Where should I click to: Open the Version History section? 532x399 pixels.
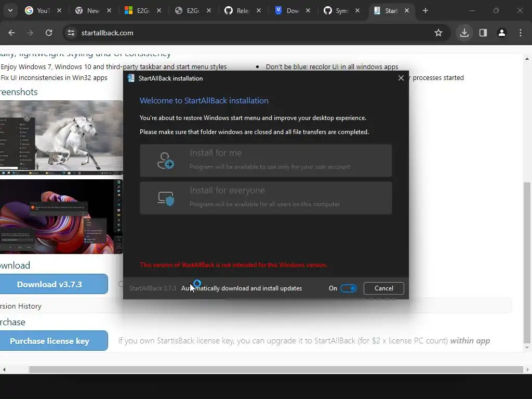click(x=21, y=306)
